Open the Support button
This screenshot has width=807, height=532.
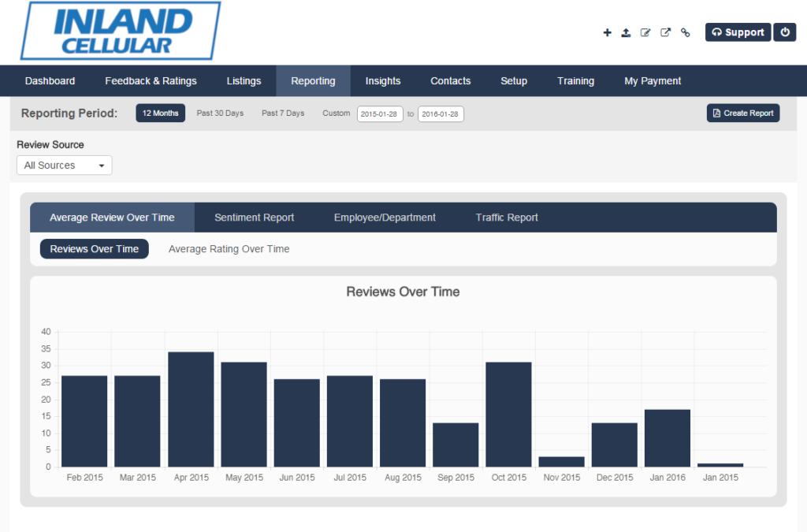pyautogui.click(x=738, y=32)
